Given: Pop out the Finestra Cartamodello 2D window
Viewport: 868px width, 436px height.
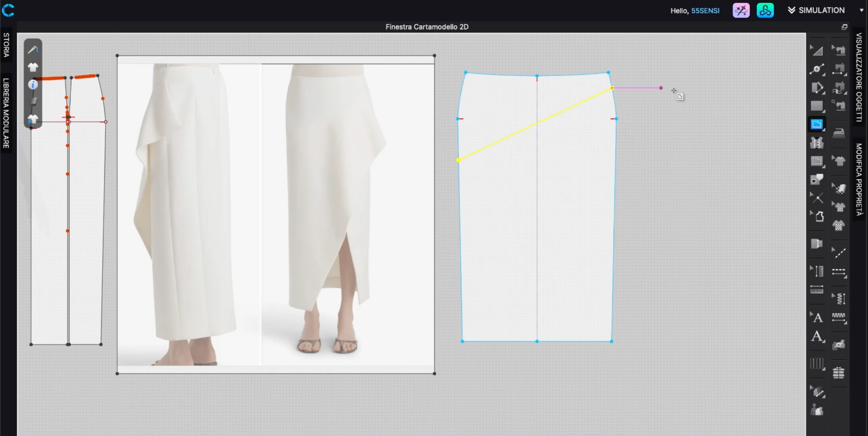Looking at the screenshot, I should [x=844, y=27].
